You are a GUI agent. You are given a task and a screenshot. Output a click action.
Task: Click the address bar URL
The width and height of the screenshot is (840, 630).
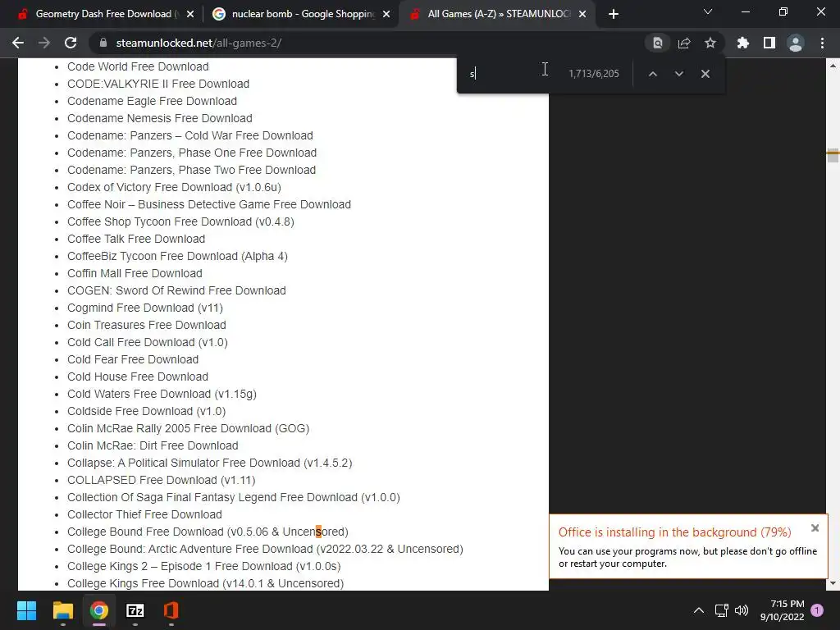point(199,43)
